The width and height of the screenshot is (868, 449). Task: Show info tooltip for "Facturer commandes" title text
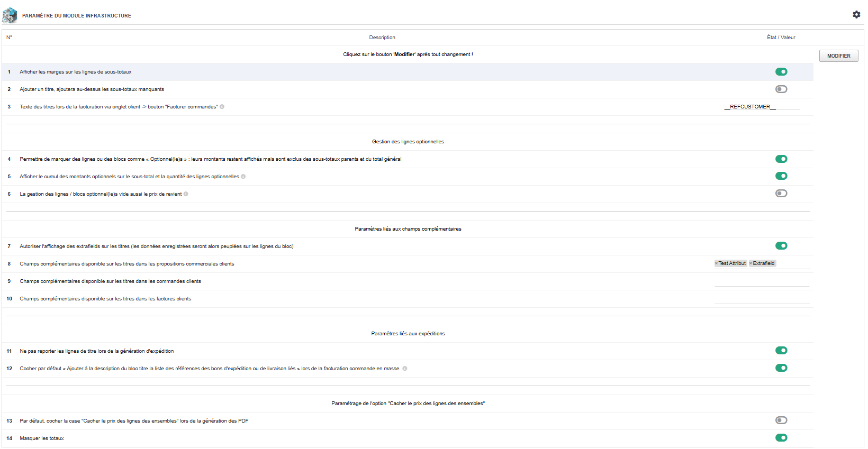pyautogui.click(x=222, y=107)
